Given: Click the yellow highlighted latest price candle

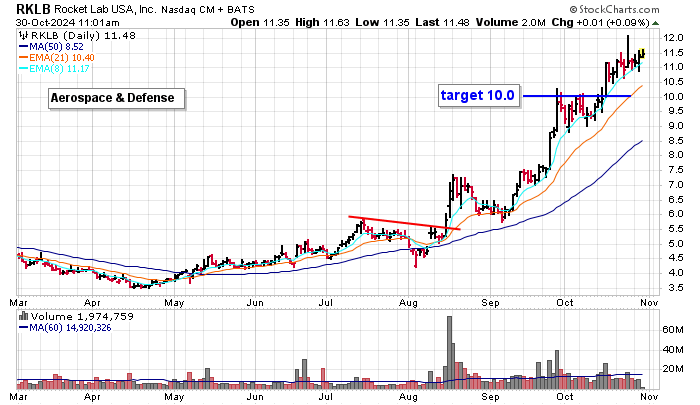Looking at the screenshot, I should point(642,54).
